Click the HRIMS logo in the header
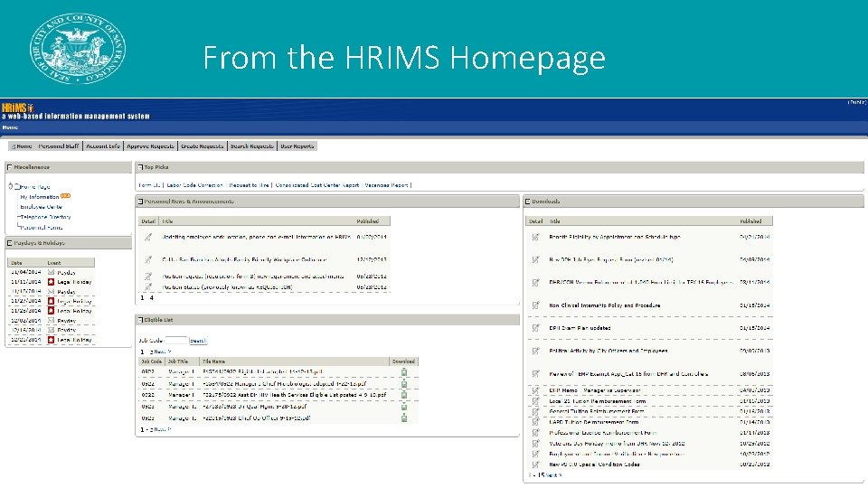Viewport: 868px width, 488px height. pos(17,108)
